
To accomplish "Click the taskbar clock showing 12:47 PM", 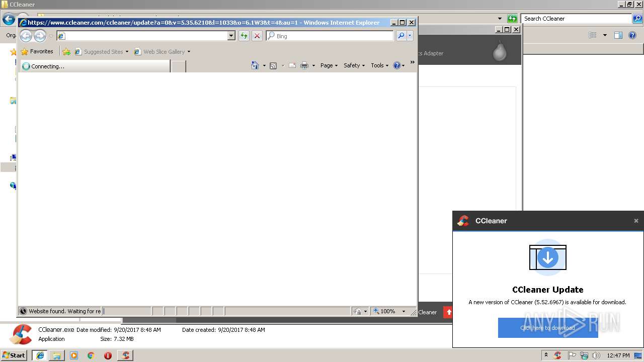I will [618, 355].
